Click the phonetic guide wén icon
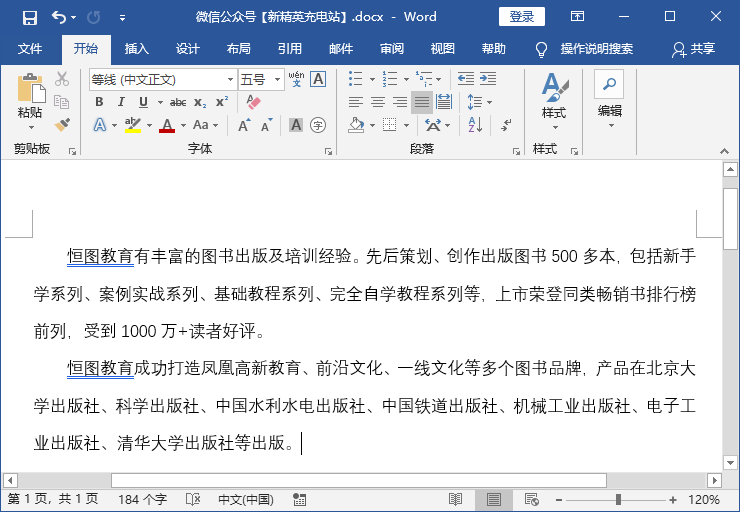The height and width of the screenshot is (512, 740). click(x=296, y=79)
